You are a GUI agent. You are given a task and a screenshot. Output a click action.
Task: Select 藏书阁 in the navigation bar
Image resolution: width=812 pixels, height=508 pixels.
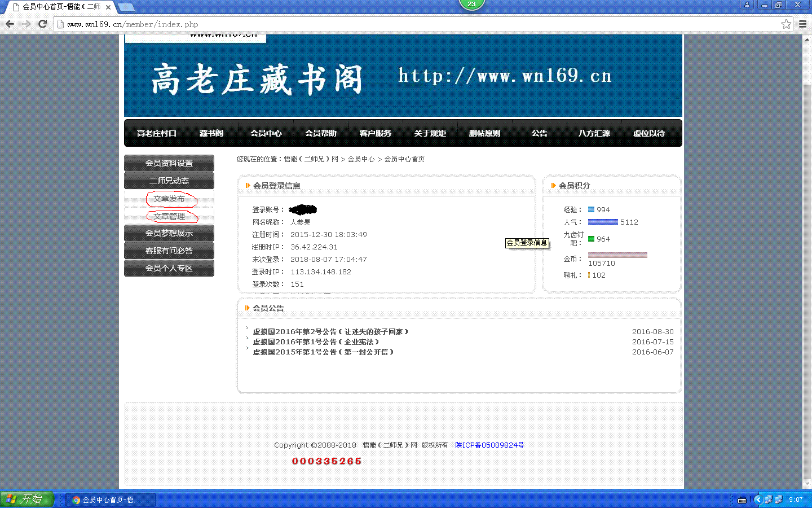coord(211,133)
